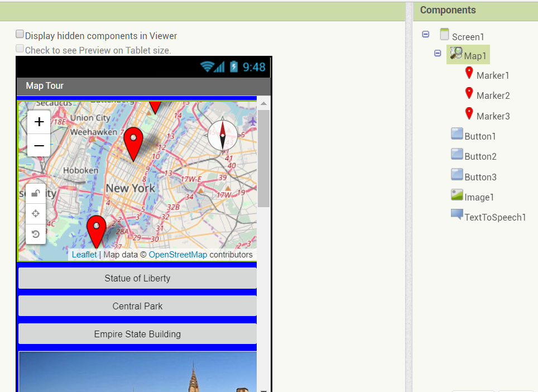Screen dimensions: 538x392
Task: Click the Central Park button
Action: (x=138, y=306)
